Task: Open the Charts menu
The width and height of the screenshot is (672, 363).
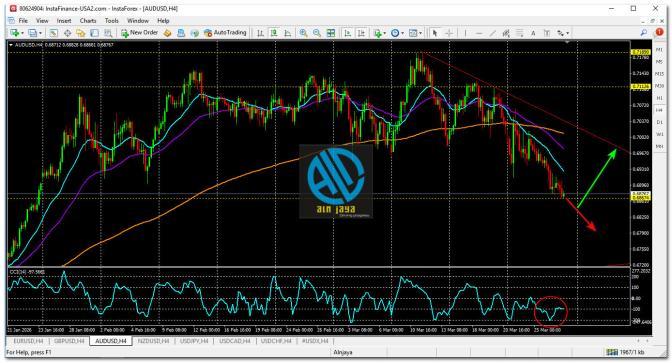Action: 88,21
